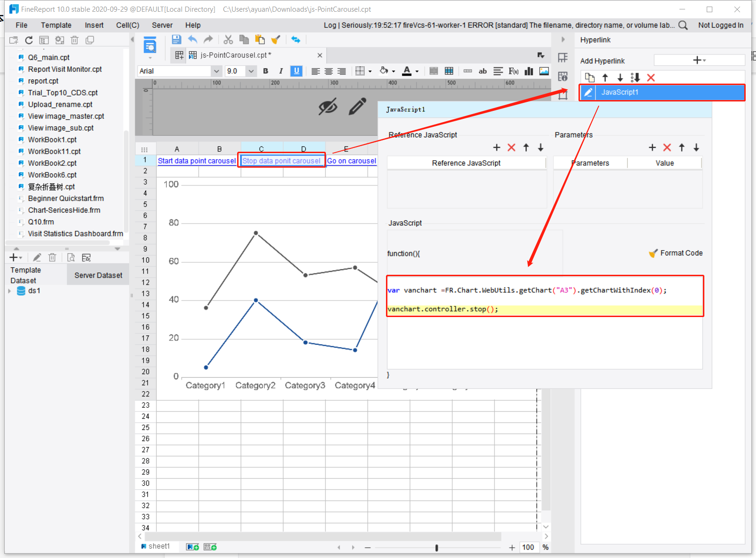This screenshot has height=558, width=756.
Task: Toggle bold formatting
Action: coord(265,71)
